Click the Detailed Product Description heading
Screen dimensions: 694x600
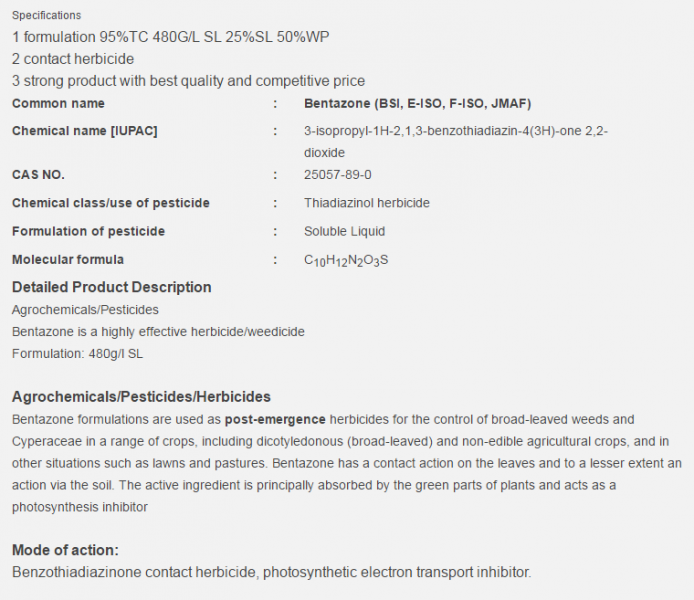(112, 287)
